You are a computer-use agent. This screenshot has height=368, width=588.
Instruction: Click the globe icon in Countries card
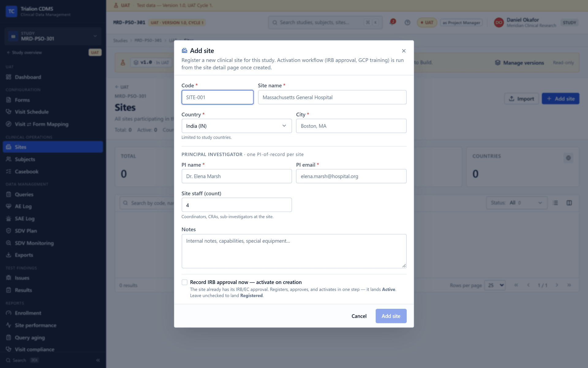pos(568,158)
